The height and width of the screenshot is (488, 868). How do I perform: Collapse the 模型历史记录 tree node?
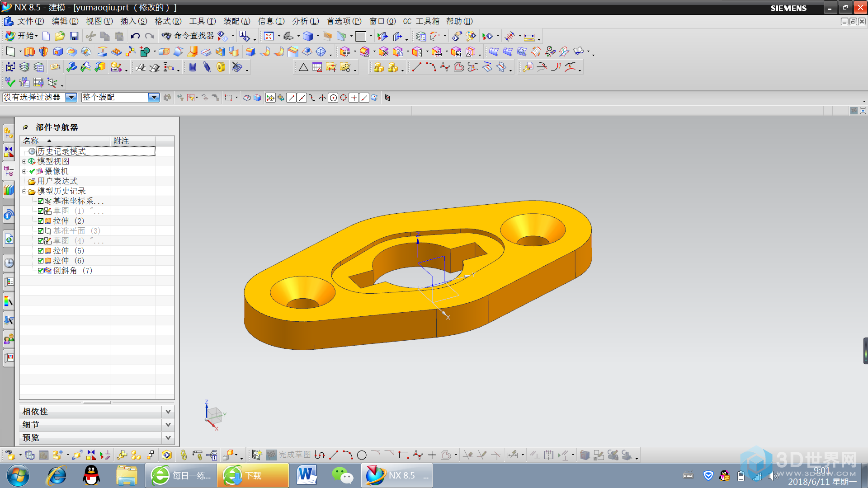(x=24, y=191)
